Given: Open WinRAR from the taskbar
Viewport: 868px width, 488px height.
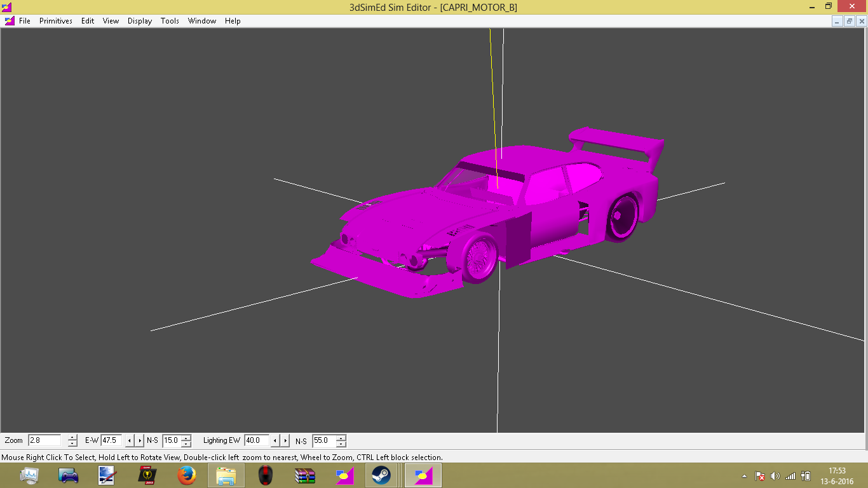Looking at the screenshot, I should coord(305,475).
